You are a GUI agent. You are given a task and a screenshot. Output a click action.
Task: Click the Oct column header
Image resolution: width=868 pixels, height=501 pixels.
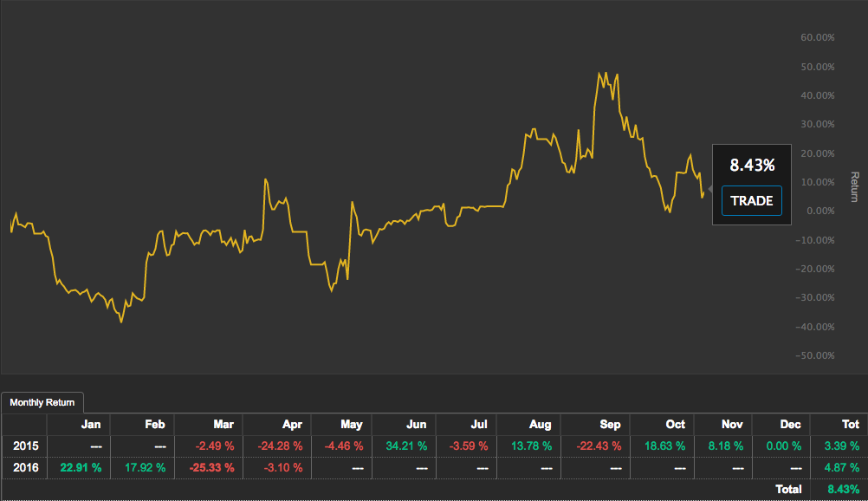click(676, 425)
